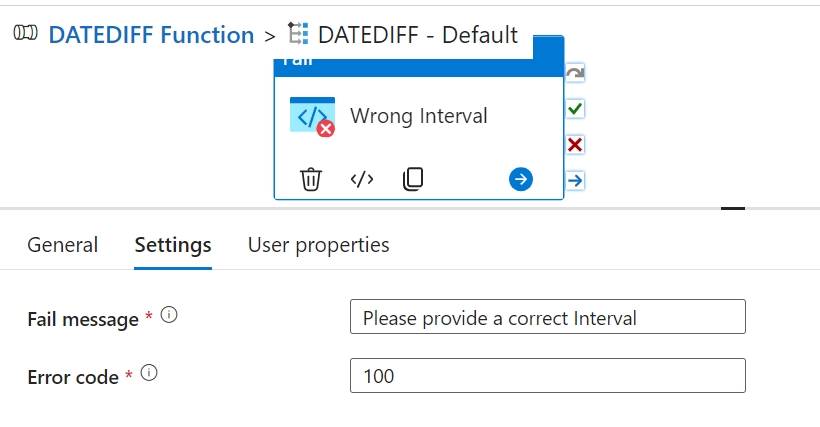Select the Settings tab
This screenshot has width=820, height=427.
173,245
